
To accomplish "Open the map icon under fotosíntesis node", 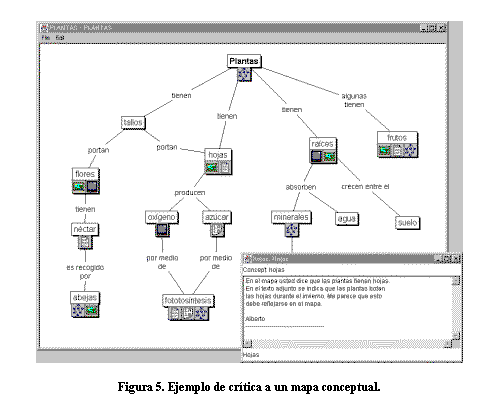I will pyautogui.click(x=201, y=313).
